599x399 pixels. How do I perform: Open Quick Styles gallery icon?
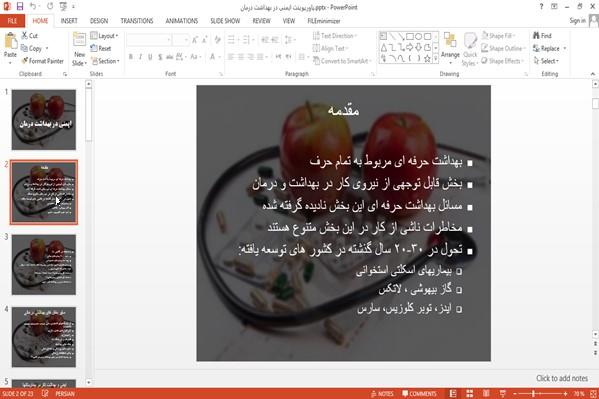(470, 41)
